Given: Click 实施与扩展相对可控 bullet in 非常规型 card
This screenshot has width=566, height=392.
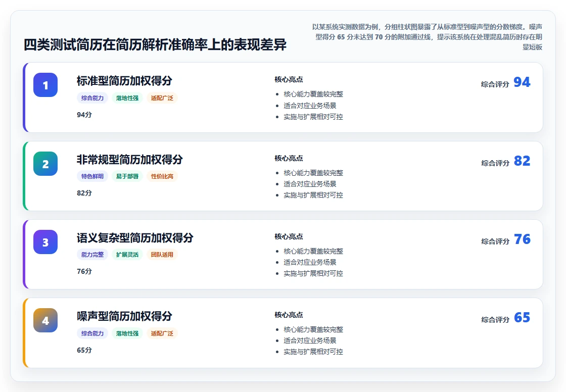Looking at the screenshot, I should coord(313,195).
